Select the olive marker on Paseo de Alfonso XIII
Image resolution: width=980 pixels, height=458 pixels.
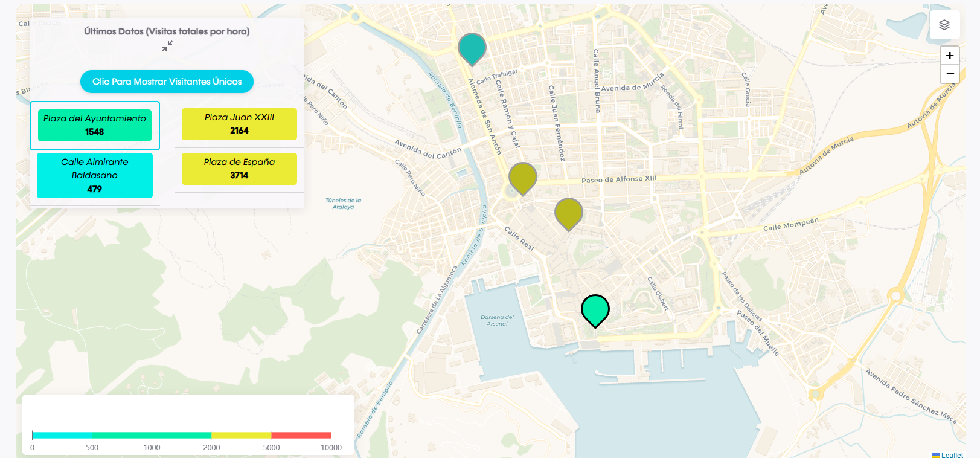[523, 178]
